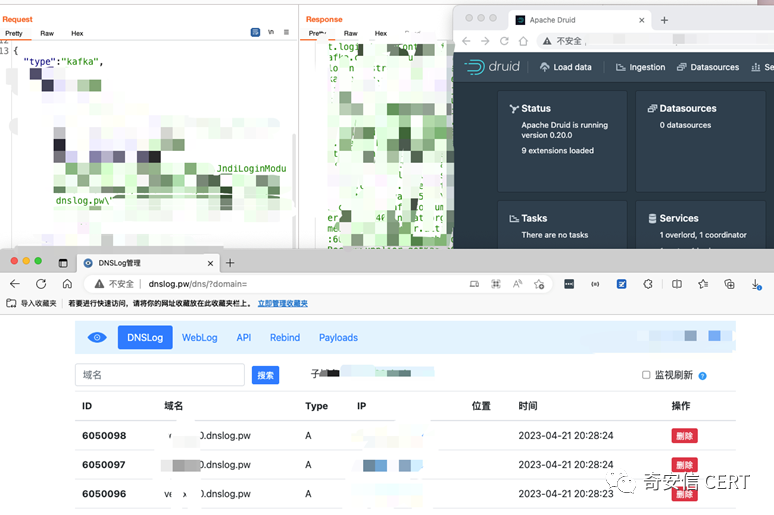Open browser extensions puzzle icon
Image resolution: width=774 pixels, height=515 pixels.
[x=648, y=284]
